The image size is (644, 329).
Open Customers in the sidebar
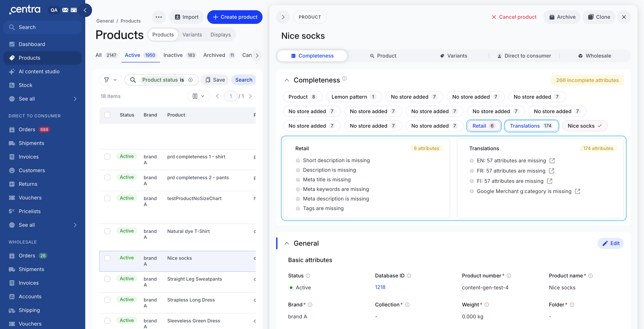(x=42, y=170)
